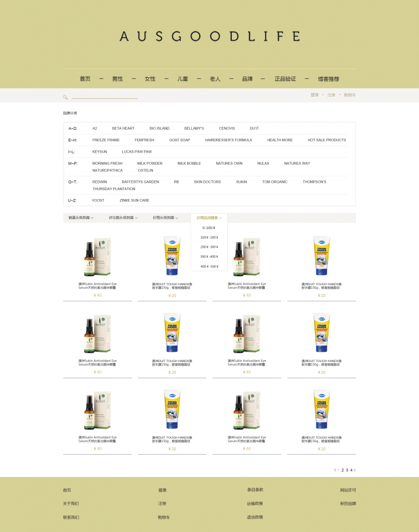Select the TOM ORGANIC brand
Screen dimensions: 419x532
point(274,182)
